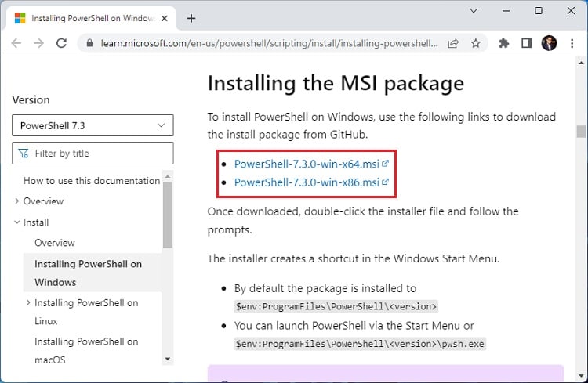
Task: Minimize the Chrome window
Action: point(506,10)
